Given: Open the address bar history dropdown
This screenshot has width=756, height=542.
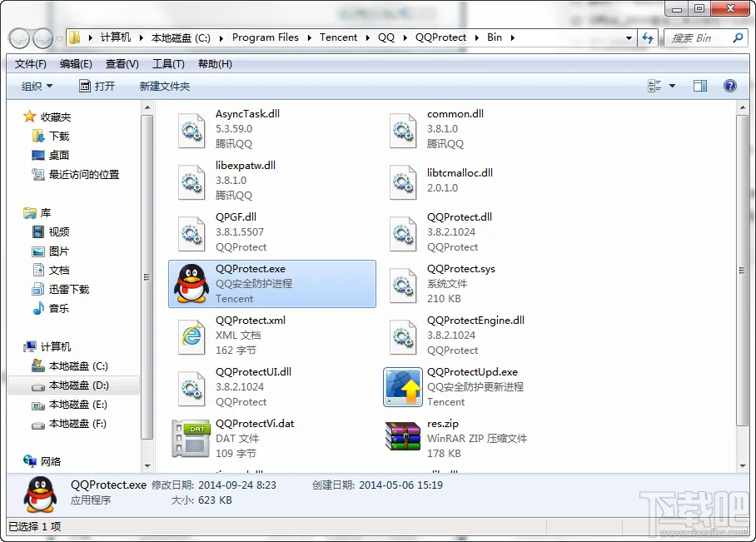Looking at the screenshot, I should (629, 37).
